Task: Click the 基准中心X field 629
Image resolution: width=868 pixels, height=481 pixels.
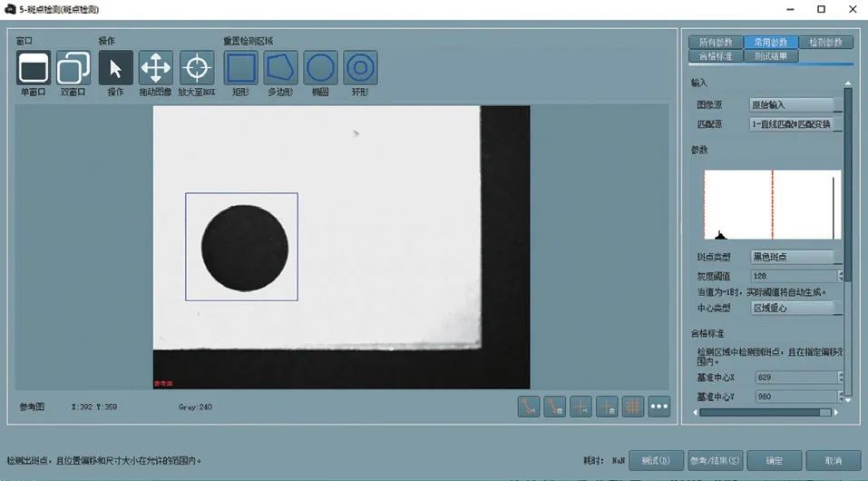Action: 796,378
